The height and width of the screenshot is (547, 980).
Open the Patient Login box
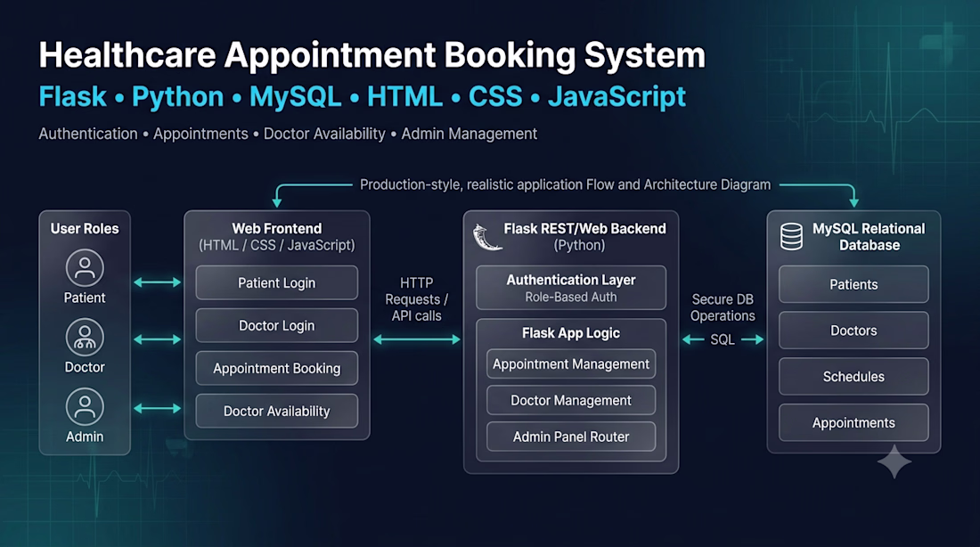pyautogui.click(x=277, y=282)
